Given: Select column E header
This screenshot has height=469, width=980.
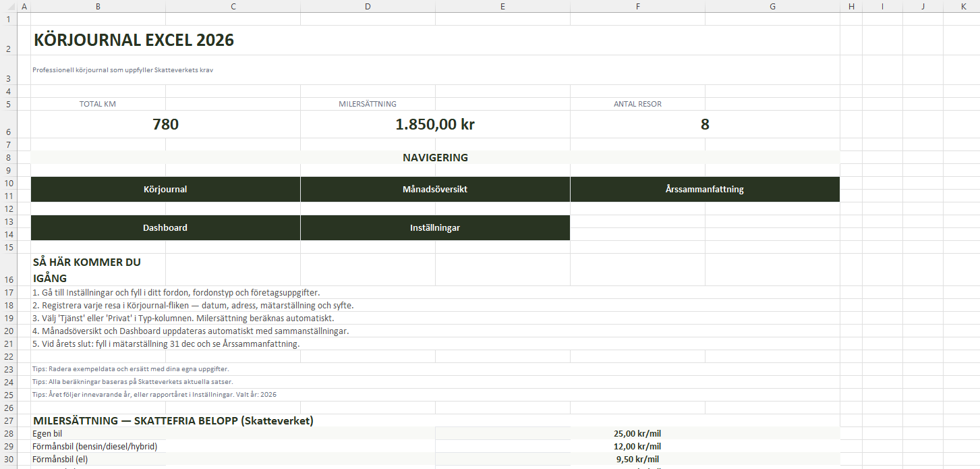Looking at the screenshot, I should (503, 6).
